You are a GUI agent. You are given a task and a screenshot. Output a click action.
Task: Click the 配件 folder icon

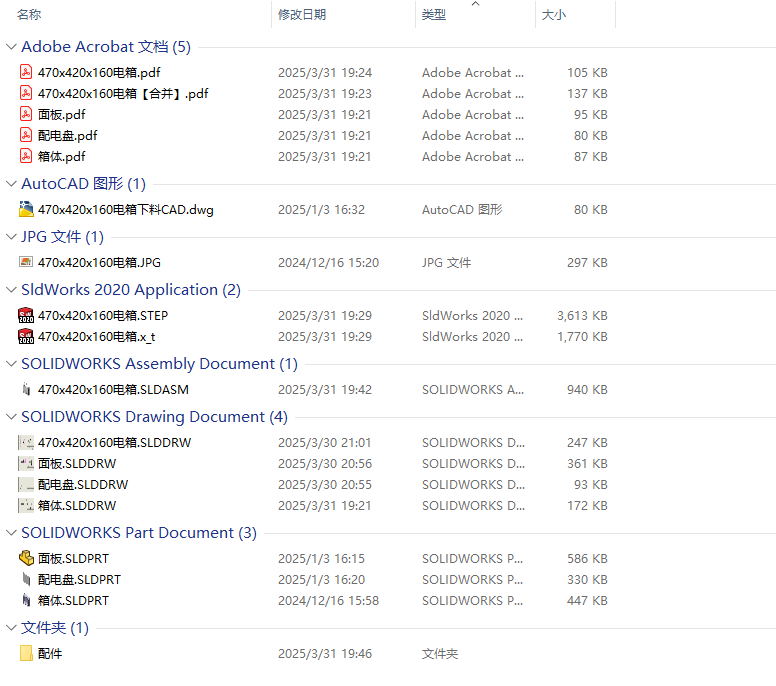(26, 653)
